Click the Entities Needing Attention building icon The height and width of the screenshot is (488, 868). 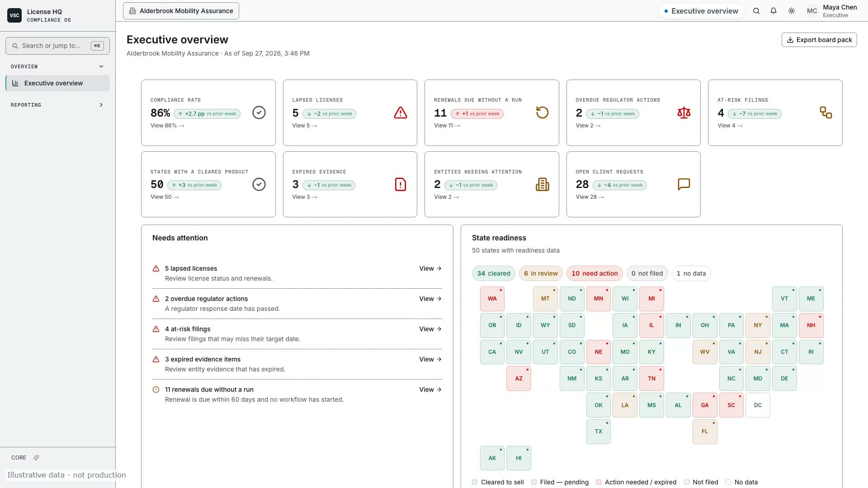pyautogui.click(x=542, y=184)
